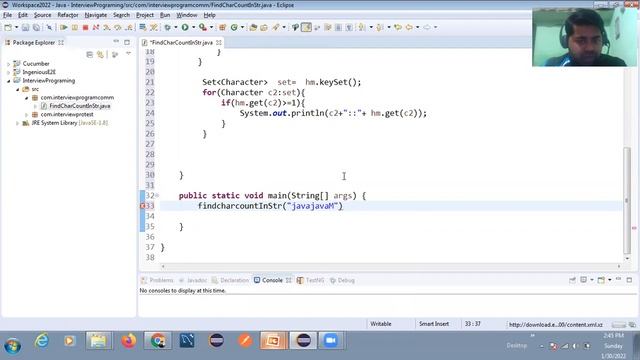Click the debug Resume toolbar icon
The height and width of the screenshot is (360, 640).
point(64,27)
